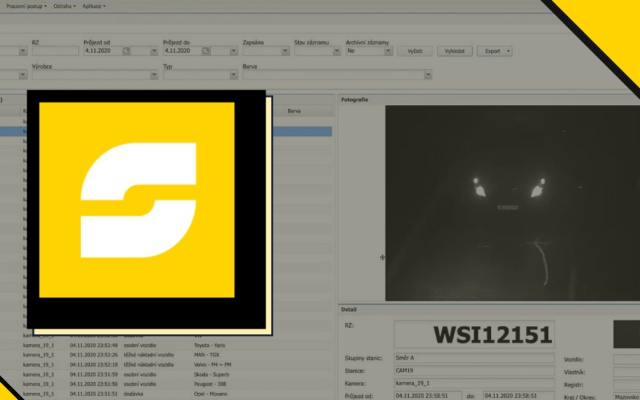Click the Detail Průjezd od field 04.11.2020 23:58:51
Image resolution: width=640 pixels, height=400 pixels.
point(428,396)
